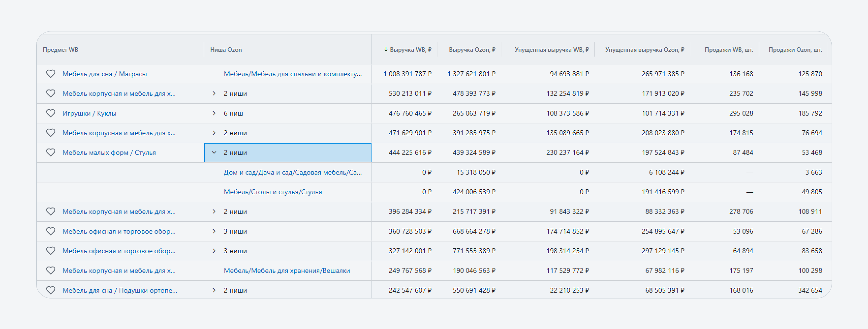Expand 3 ниши in the 668 664 278 ₽ row
Image resolution: width=868 pixels, height=329 pixels.
(x=214, y=231)
